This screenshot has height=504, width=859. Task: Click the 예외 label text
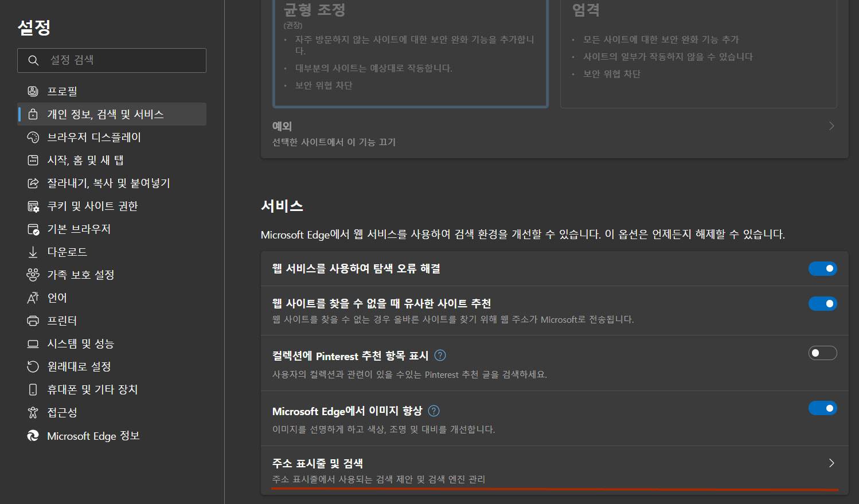[x=282, y=126]
